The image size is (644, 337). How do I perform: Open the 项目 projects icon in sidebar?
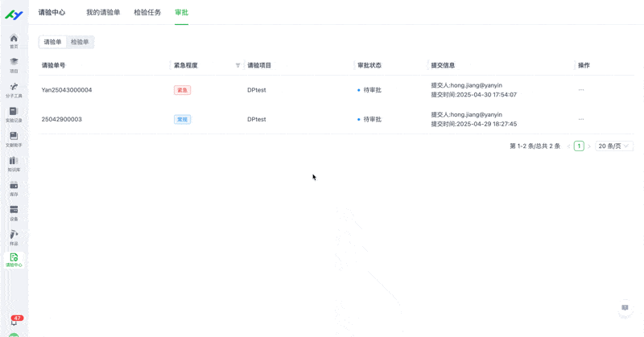pos(14,66)
